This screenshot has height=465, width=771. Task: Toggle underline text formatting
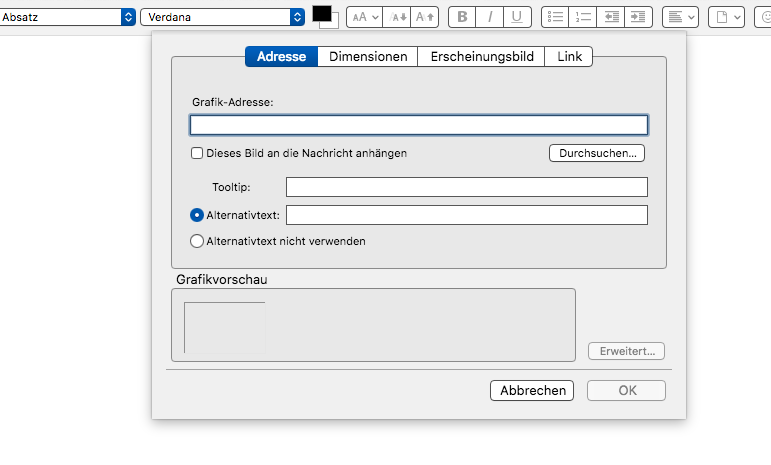(517, 17)
